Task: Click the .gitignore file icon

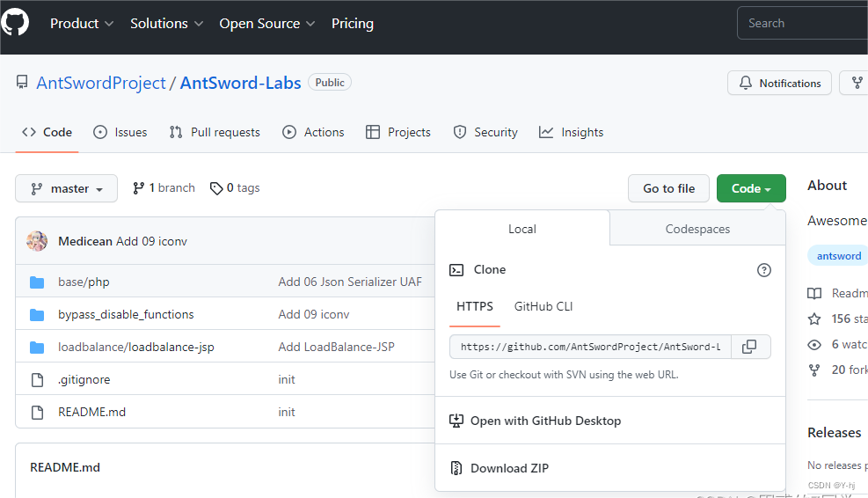Action: 37,380
